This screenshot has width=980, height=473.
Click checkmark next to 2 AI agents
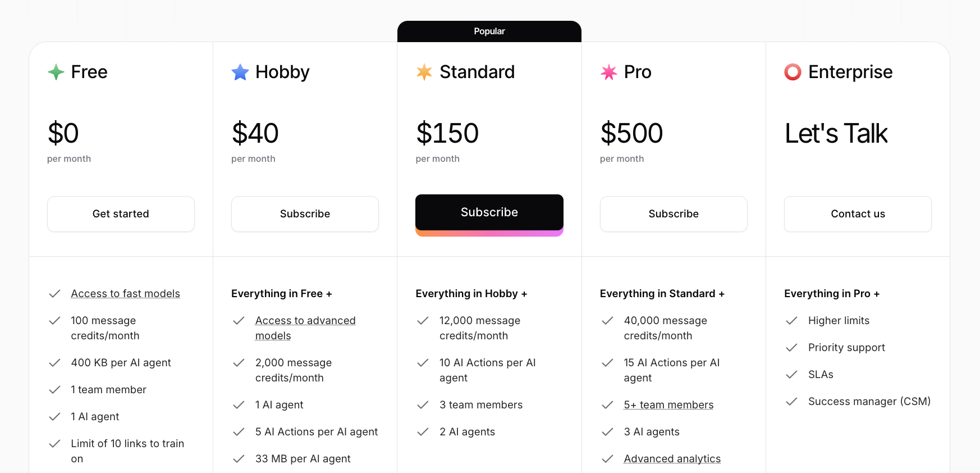click(423, 432)
